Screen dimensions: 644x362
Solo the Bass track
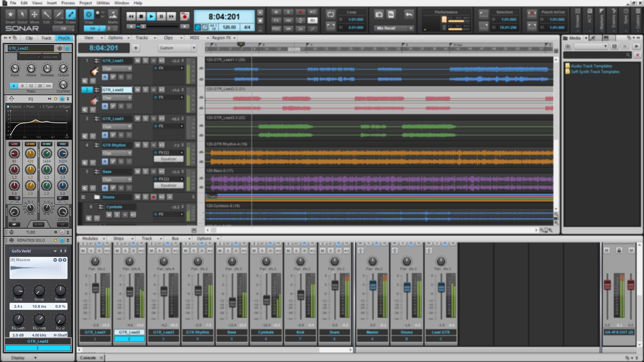point(145,171)
